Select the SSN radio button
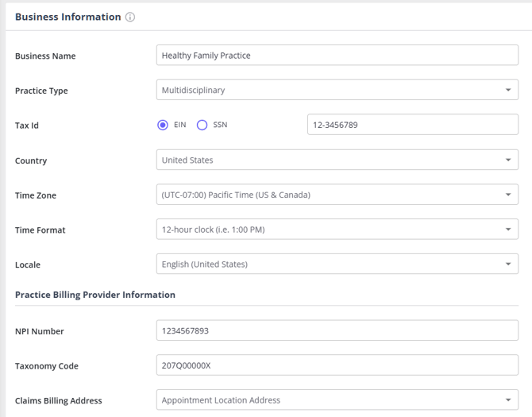The image size is (532, 417). pos(202,125)
